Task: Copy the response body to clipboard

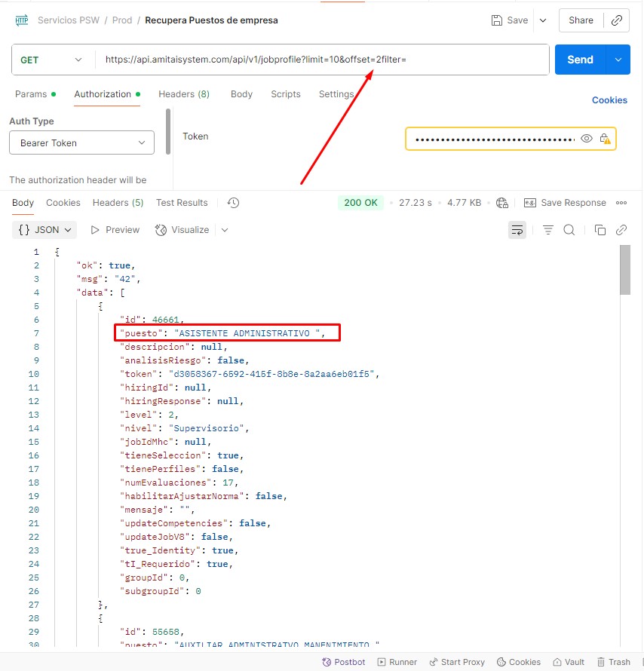Action: pyautogui.click(x=600, y=230)
